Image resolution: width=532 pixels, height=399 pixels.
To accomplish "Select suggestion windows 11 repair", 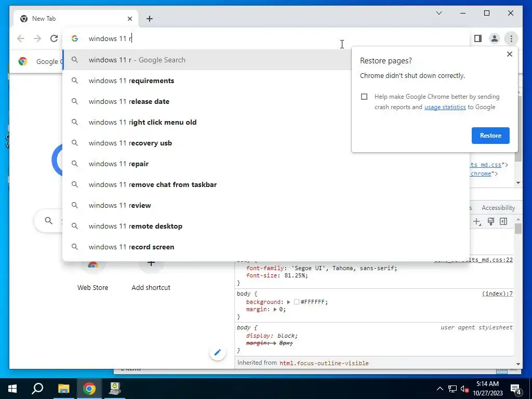I will click(266, 164).
